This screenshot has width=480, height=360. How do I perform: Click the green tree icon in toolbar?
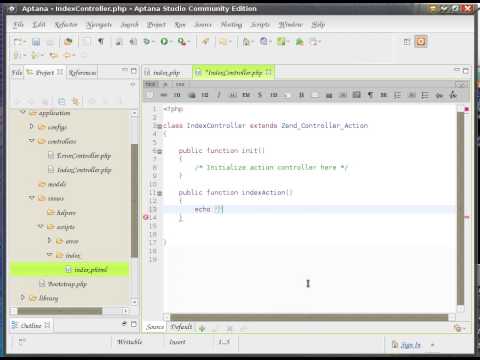[x=300, y=42]
